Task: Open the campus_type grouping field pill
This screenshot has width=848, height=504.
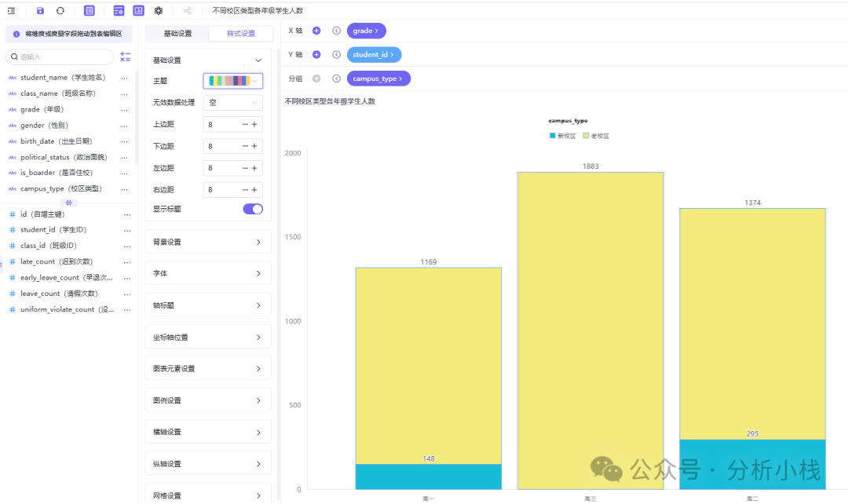Action: click(x=378, y=79)
